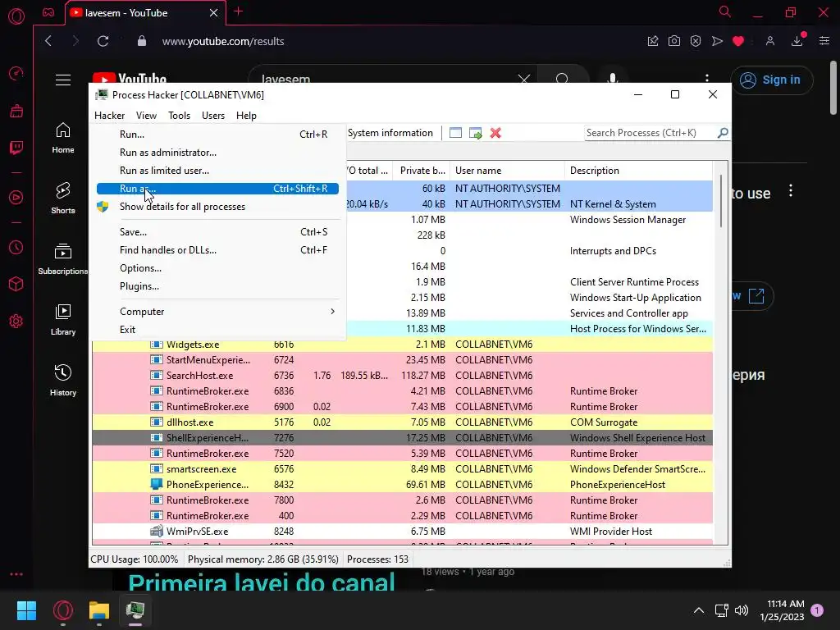Image resolution: width=840 pixels, height=630 pixels.
Task: Reload the YouTube page
Action: (103, 41)
